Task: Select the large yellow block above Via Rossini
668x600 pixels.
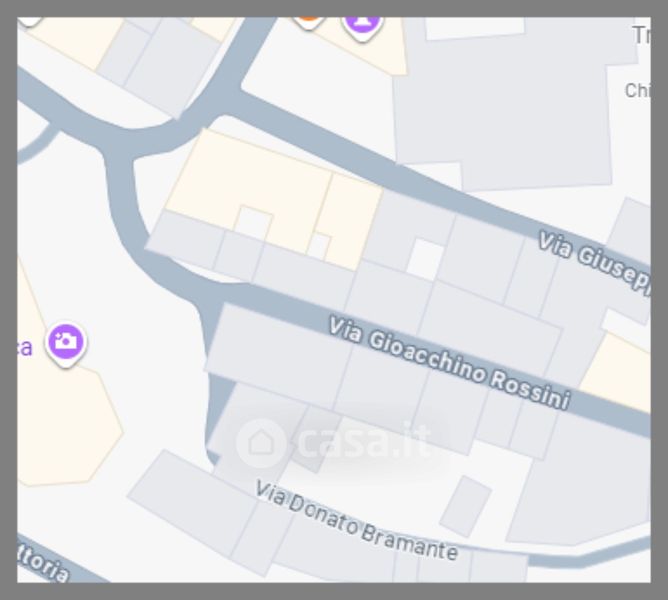Action: pos(273,196)
